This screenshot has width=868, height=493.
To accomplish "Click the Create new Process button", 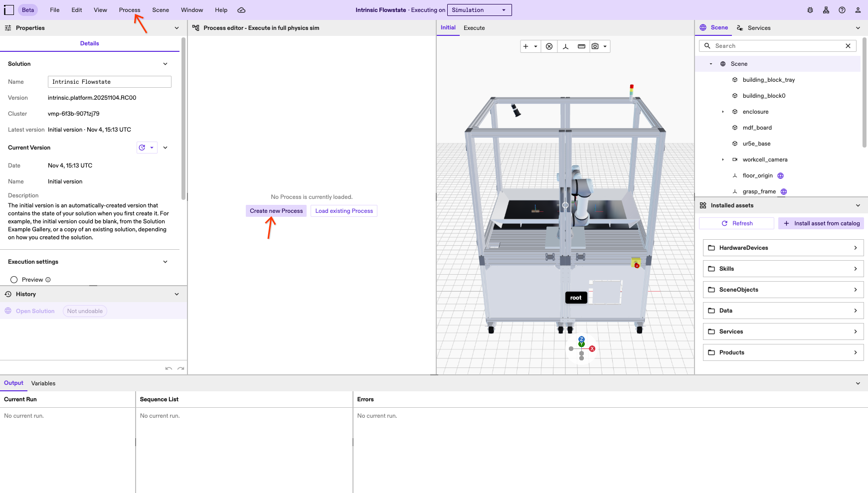I will pyautogui.click(x=276, y=210).
